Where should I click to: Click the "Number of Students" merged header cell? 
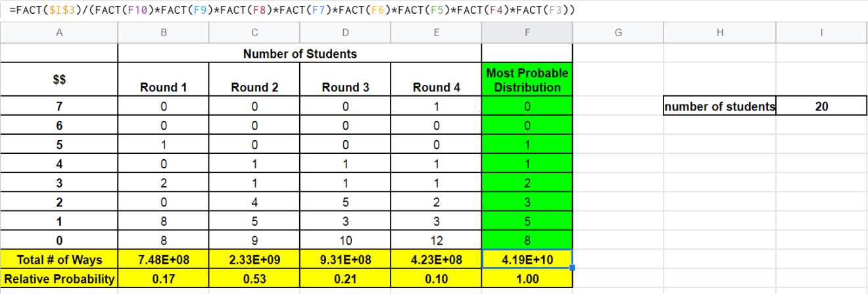point(300,54)
